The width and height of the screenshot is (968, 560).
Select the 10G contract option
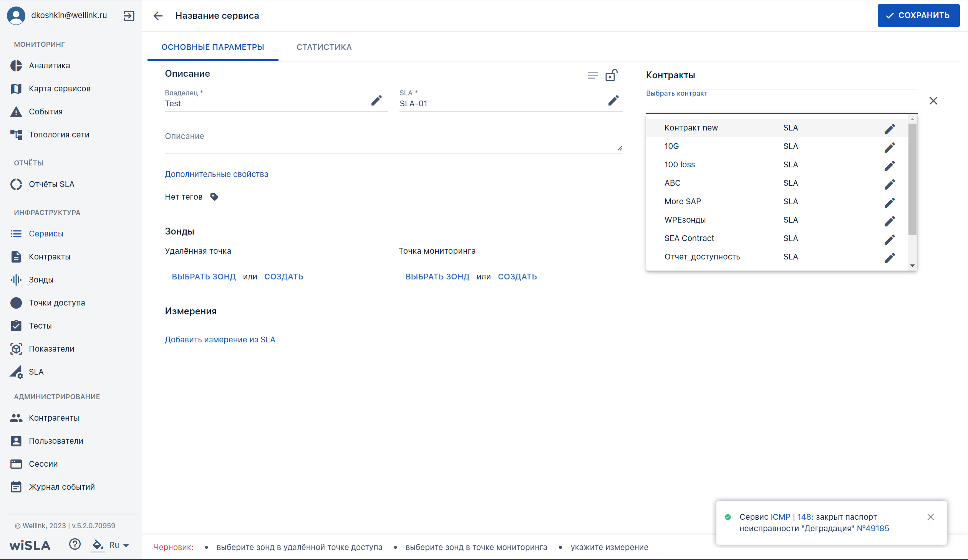coord(777,146)
